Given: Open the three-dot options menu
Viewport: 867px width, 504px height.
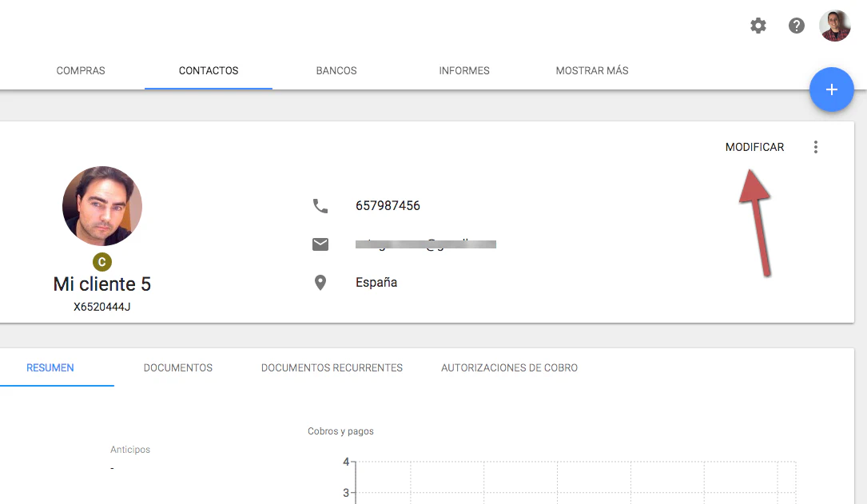Looking at the screenshot, I should [x=816, y=147].
